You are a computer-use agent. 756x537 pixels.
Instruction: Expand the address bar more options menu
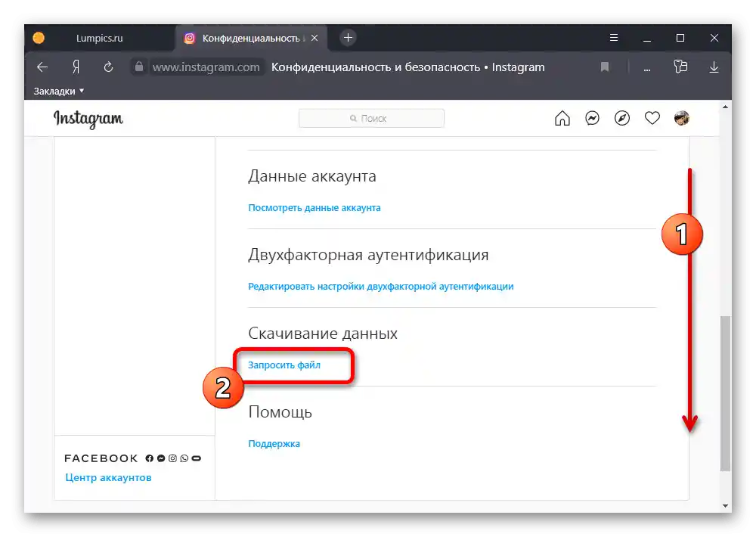(x=647, y=67)
